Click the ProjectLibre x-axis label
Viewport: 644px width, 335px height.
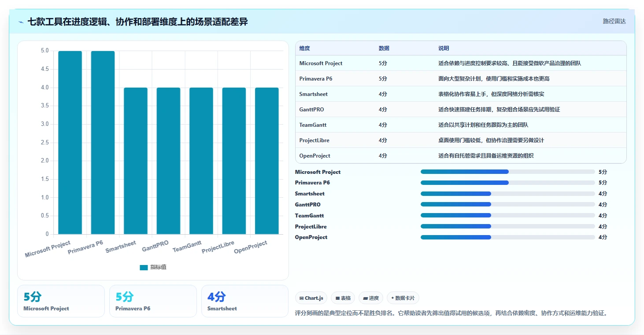pyautogui.click(x=218, y=247)
